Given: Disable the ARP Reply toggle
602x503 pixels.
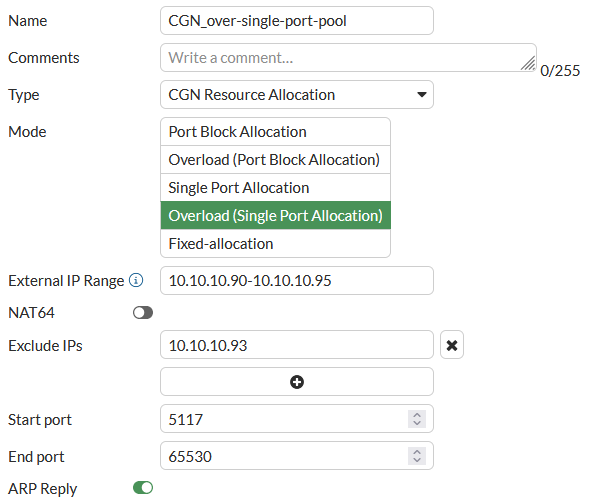Looking at the screenshot, I should pyautogui.click(x=143, y=488).
